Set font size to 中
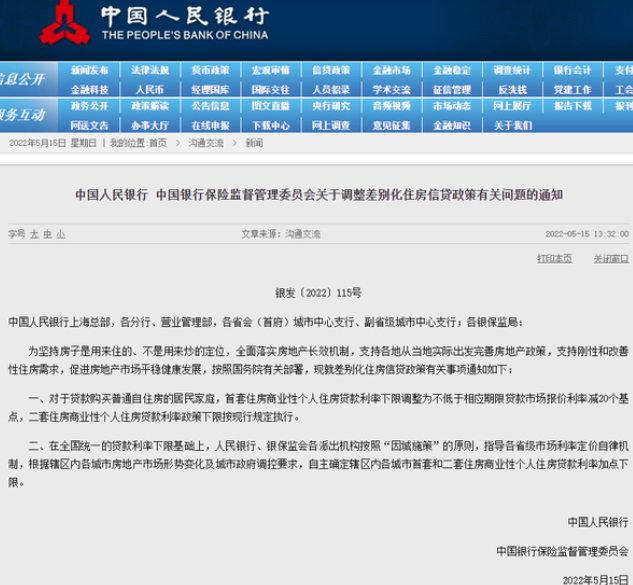This screenshot has width=633, height=585. coord(48,234)
